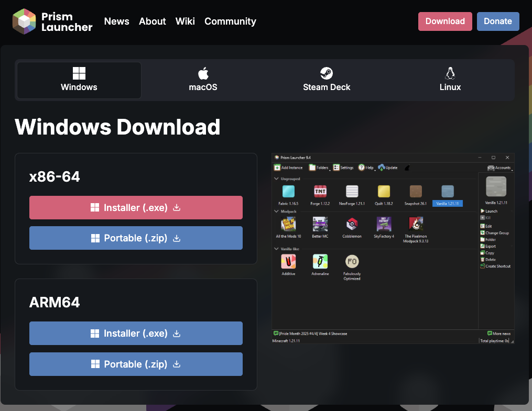Select the Better MC instance
This screenshot has height=411, width=532.
(x=320, y=227)
